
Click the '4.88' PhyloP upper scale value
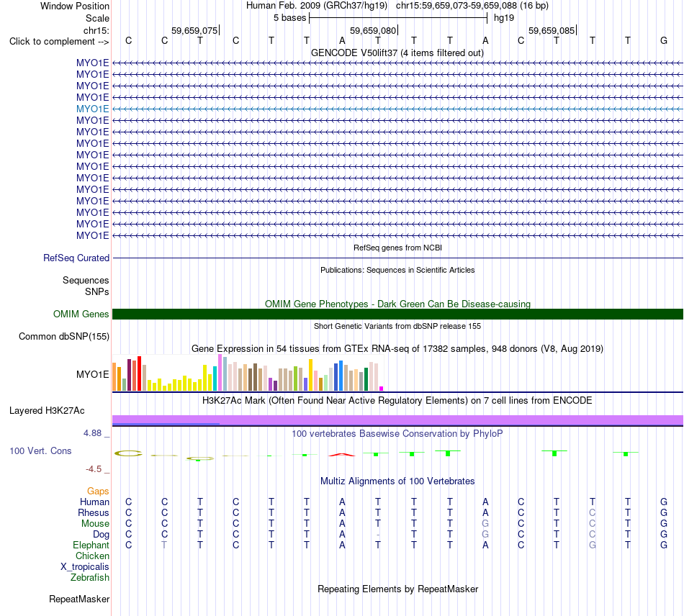click(x=92, y=433)
